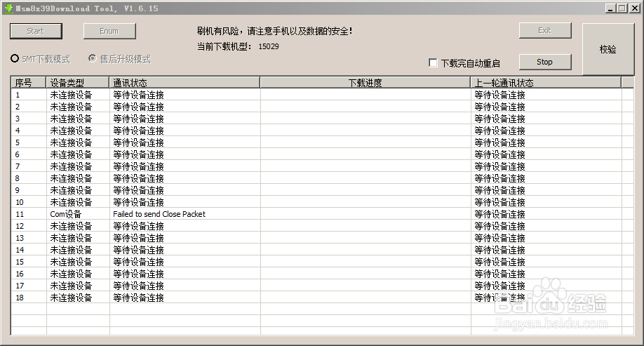Click 未连接设备 in row 3

(71, 119)
